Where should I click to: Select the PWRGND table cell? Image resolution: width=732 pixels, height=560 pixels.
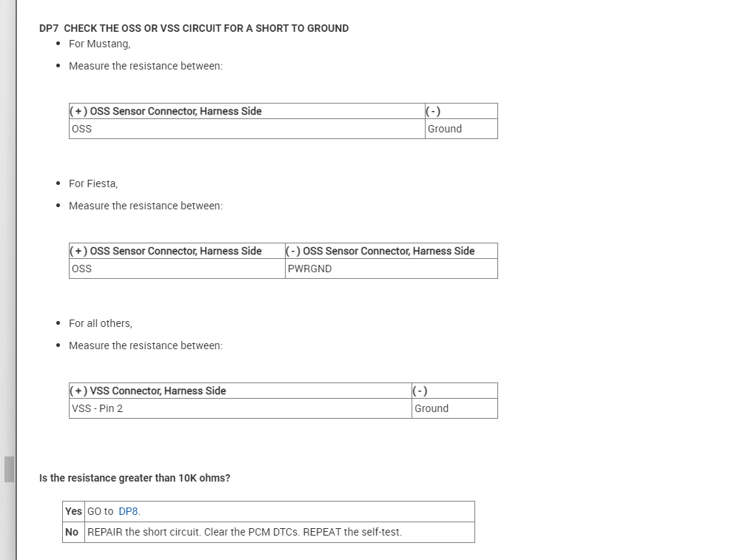[x=309, y=269]
